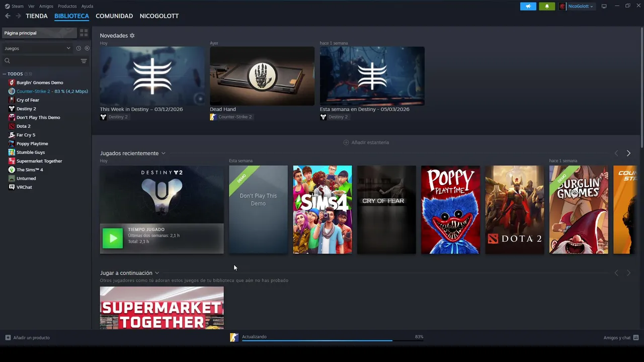
Task: Click Añadir un producto
Action: coord(31,337)
